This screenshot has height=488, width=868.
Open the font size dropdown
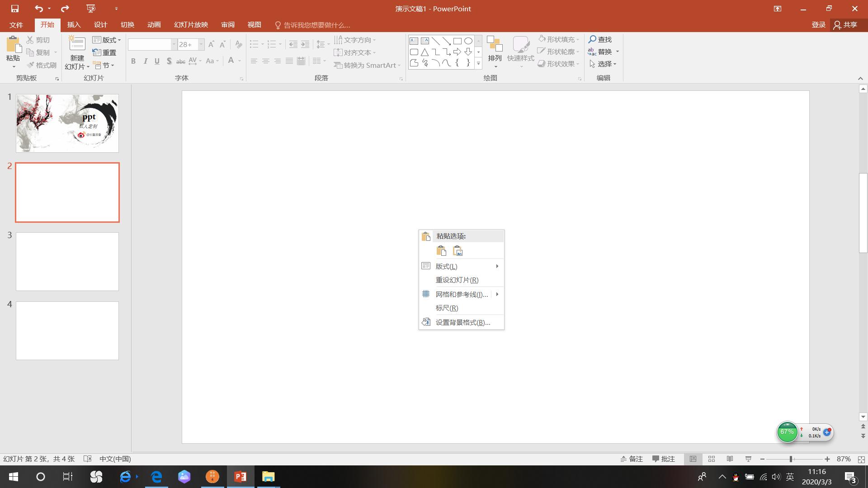[201, 44]
